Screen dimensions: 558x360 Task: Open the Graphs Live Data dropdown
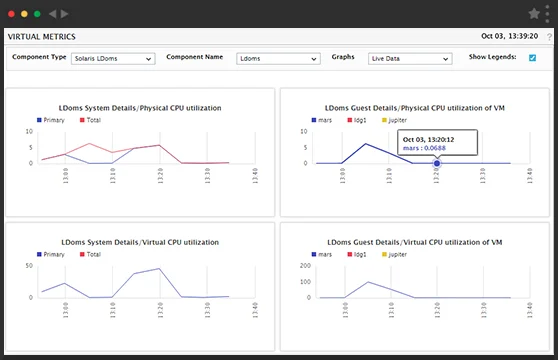point(410,59)
